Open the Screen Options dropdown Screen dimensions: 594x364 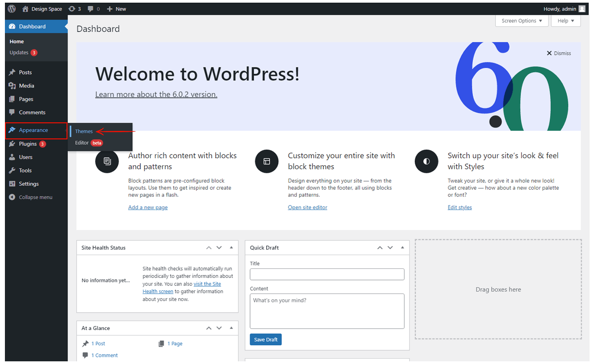[x=522, y=21]
